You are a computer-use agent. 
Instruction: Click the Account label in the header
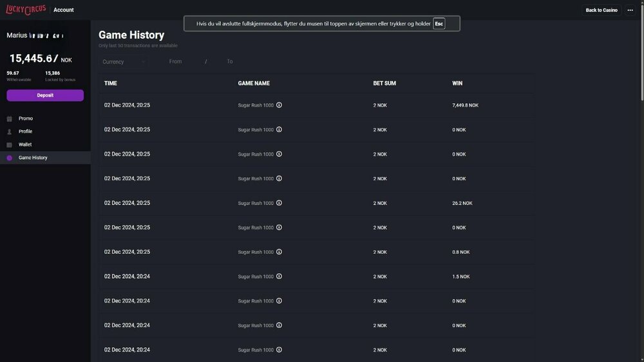64,10
